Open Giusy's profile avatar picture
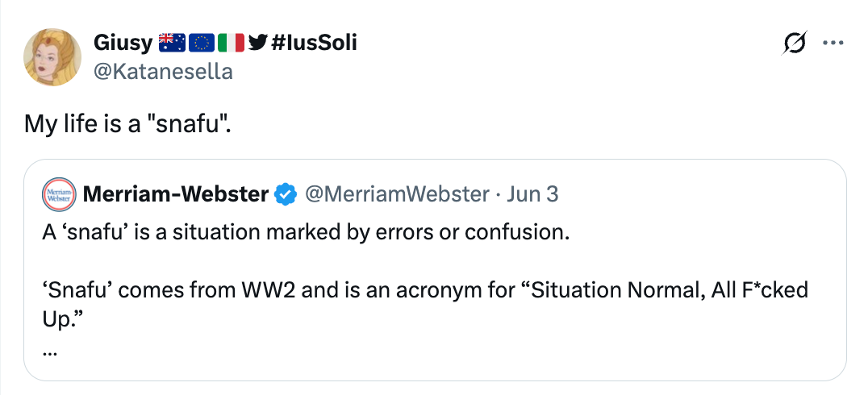The image size is (868, 395). point(52,56)
